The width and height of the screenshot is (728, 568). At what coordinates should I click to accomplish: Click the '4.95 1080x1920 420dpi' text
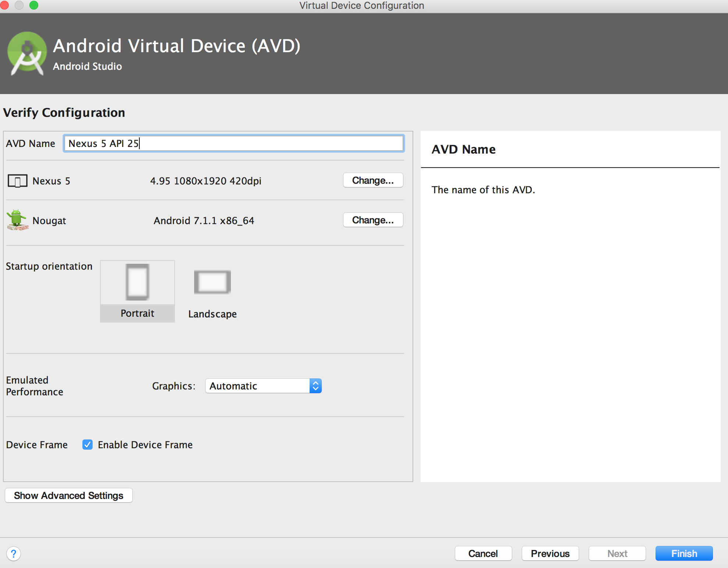pos(206,181)
